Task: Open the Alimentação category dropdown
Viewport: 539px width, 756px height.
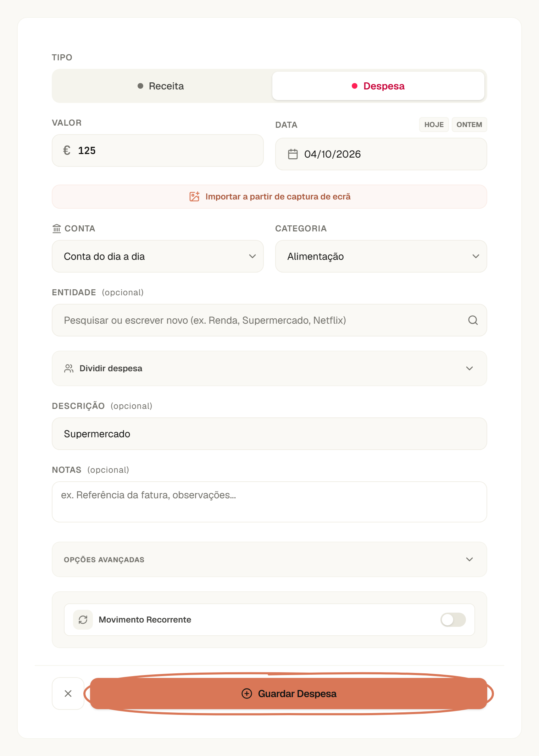Action: pos(381,256)
